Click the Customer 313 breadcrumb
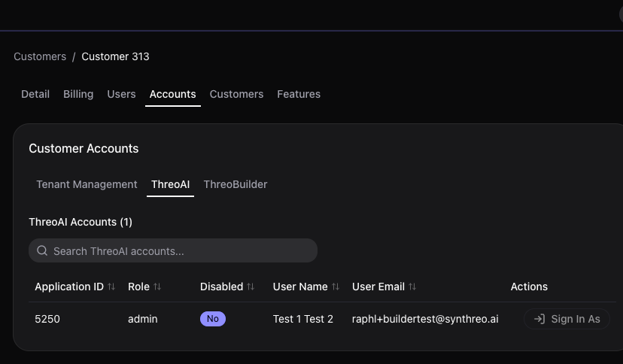 [115, 56]
